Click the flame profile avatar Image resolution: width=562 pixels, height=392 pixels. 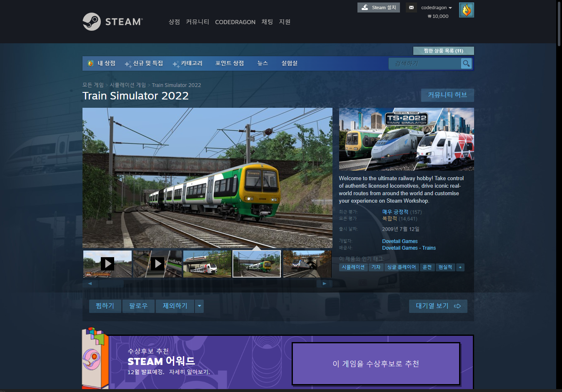point(466,10)
